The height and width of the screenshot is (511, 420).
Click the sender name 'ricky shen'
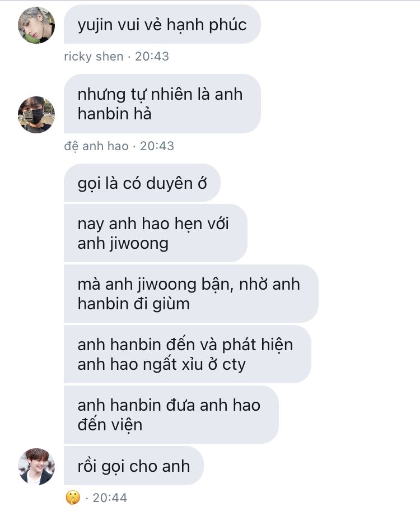point(94,57)
